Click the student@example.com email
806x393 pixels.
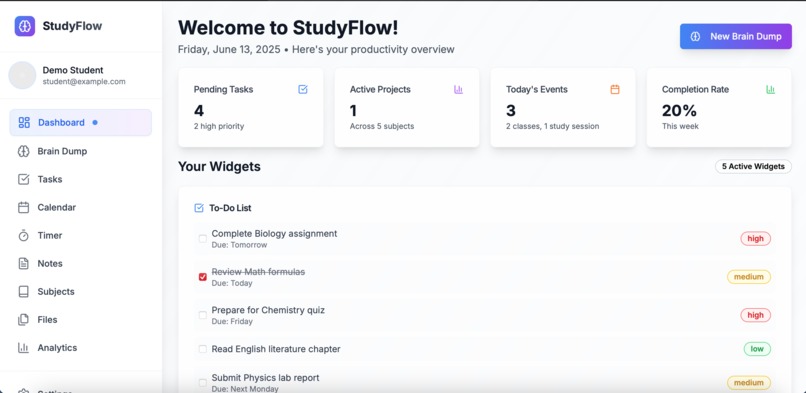[84, 82]
